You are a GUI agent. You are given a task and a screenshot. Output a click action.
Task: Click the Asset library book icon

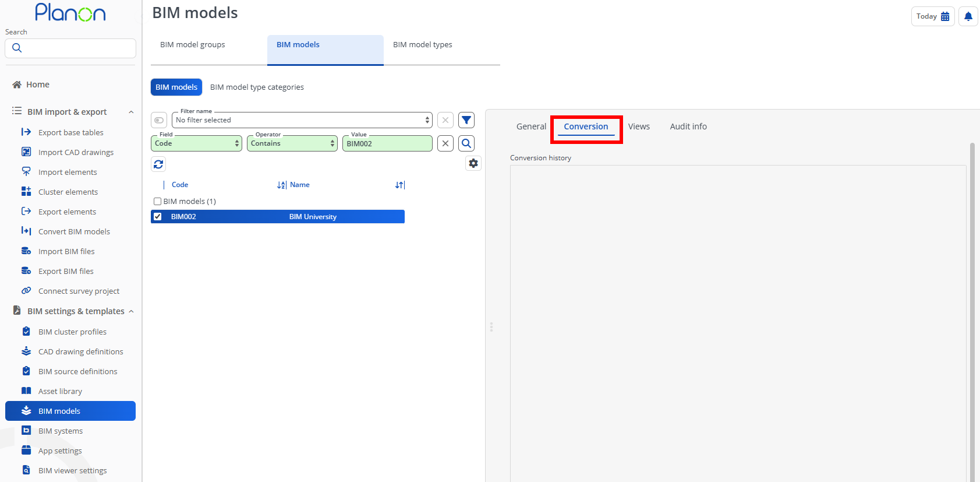pyautogui.click(x=26, y=391)
